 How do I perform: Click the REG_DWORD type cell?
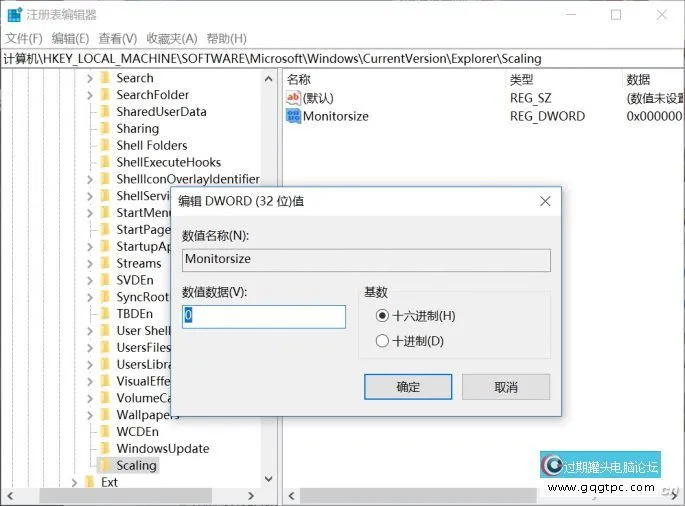pyautogui.click(x=547, y=116)
